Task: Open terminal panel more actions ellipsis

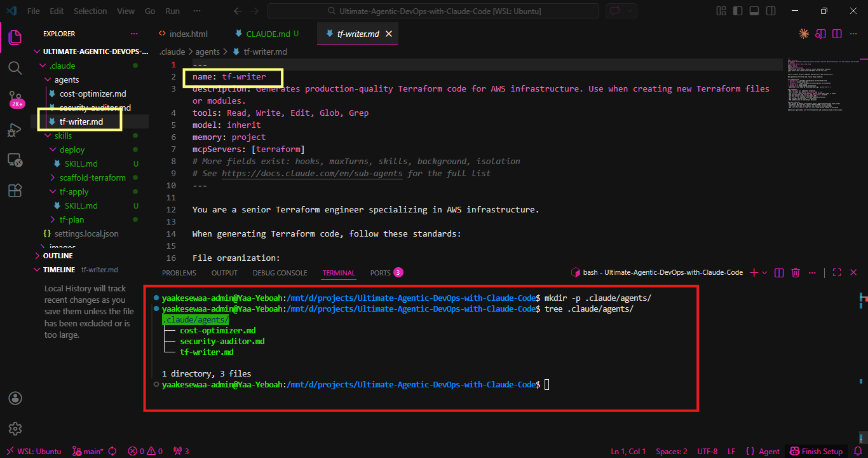Action: pyautogui.click(x=812, y=272)
